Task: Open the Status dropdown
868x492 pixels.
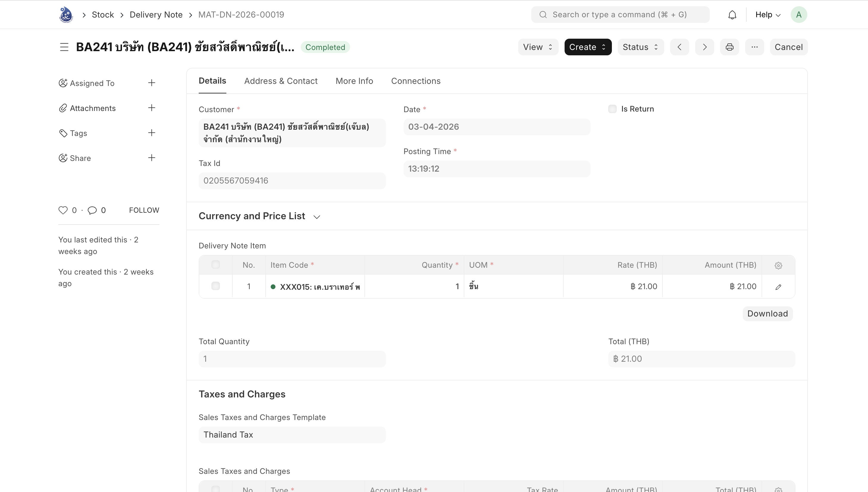Action: (x=641, y=47)
